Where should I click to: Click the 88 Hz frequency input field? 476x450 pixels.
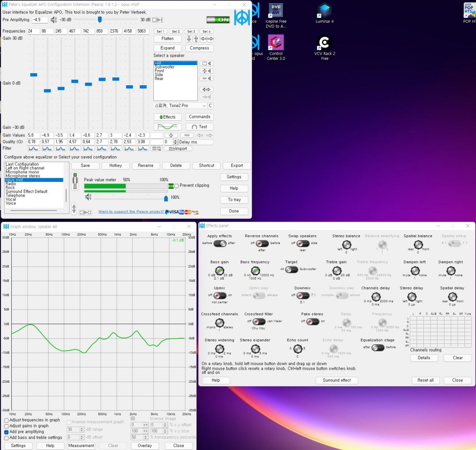(47, 31)
